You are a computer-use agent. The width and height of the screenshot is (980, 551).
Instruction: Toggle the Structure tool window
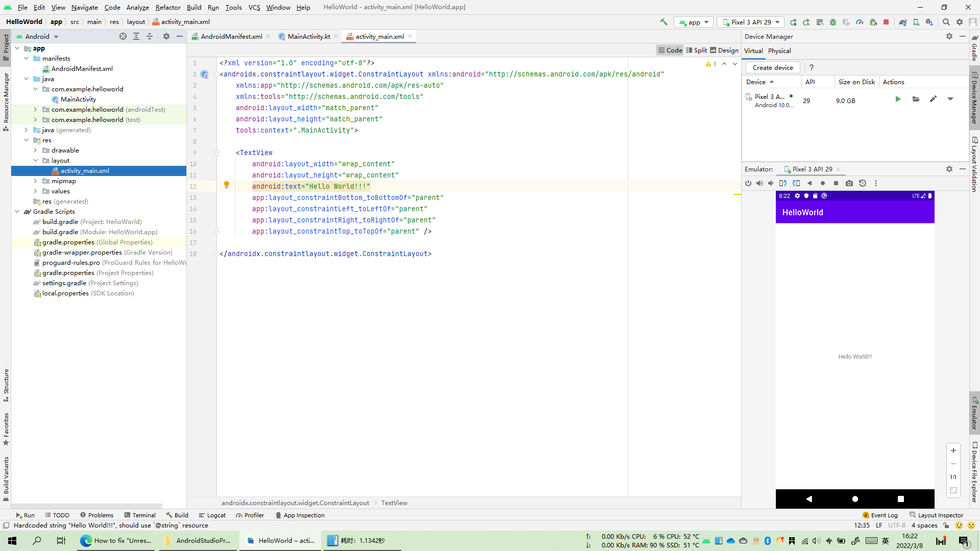point(6,385)
